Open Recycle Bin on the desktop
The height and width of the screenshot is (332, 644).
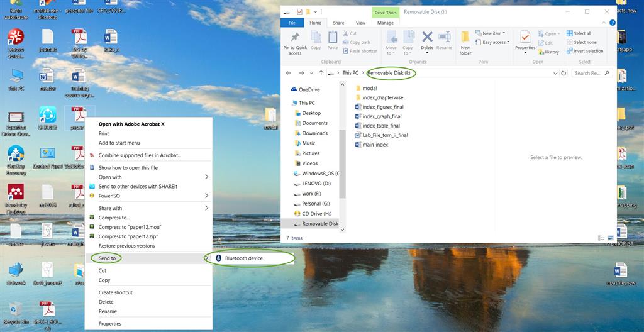[16, 311]
